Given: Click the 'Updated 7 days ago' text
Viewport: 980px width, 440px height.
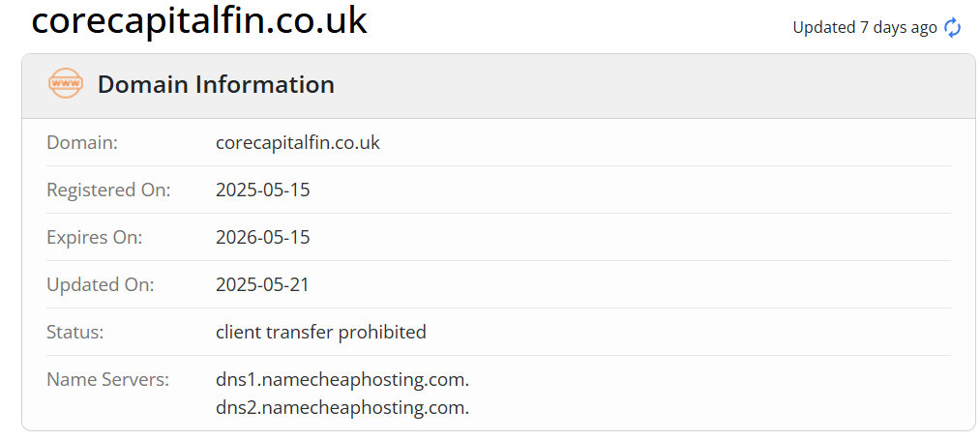Looking at the screenshot, I should coord(864,28).
